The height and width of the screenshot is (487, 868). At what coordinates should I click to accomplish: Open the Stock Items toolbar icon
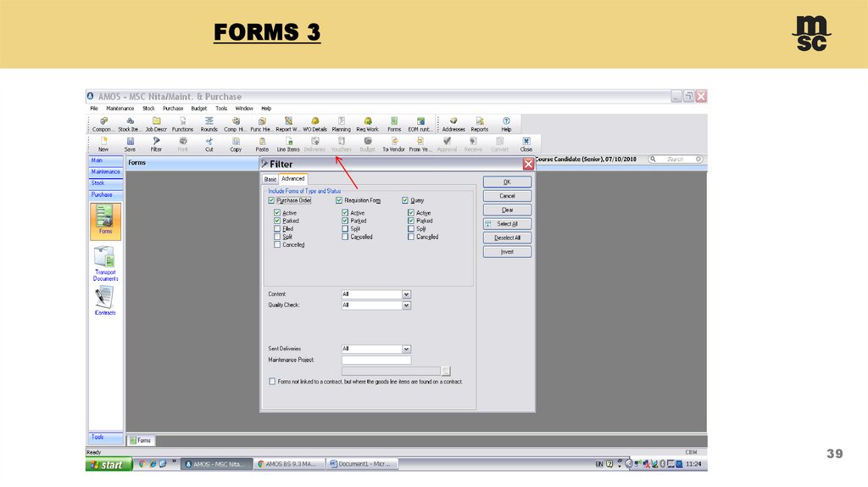coord(130,124)
